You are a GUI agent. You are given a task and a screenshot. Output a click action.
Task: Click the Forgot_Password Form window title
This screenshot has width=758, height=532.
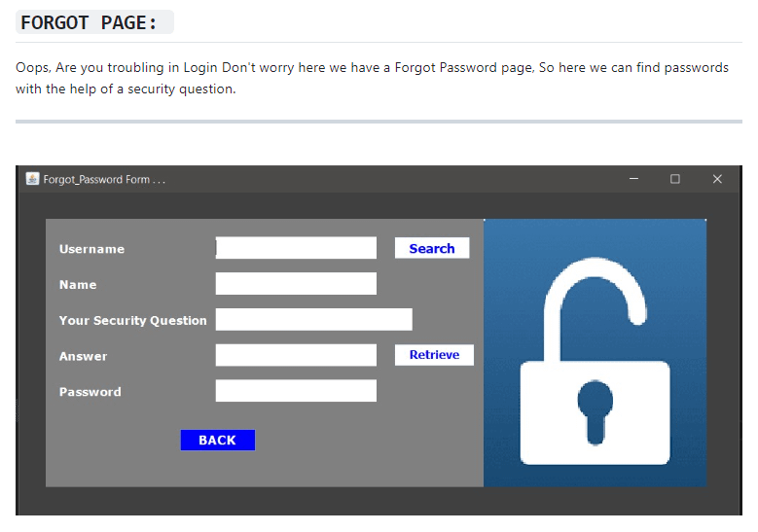point(104,180)
